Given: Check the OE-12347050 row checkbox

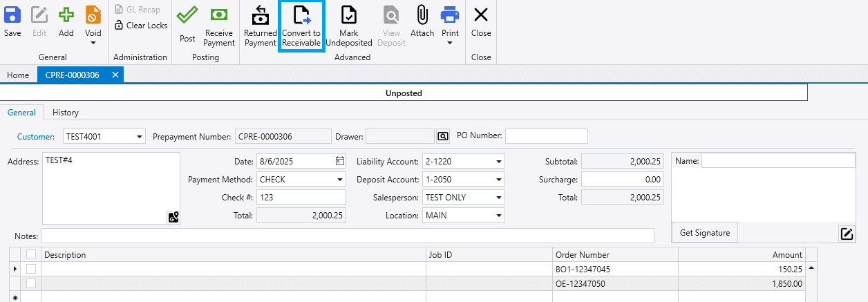Looking at the screenshot, I should (x=31, y=283).
